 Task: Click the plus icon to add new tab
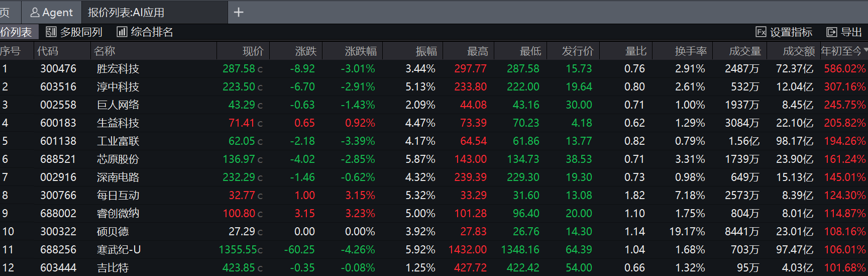[x=239, y=12]
